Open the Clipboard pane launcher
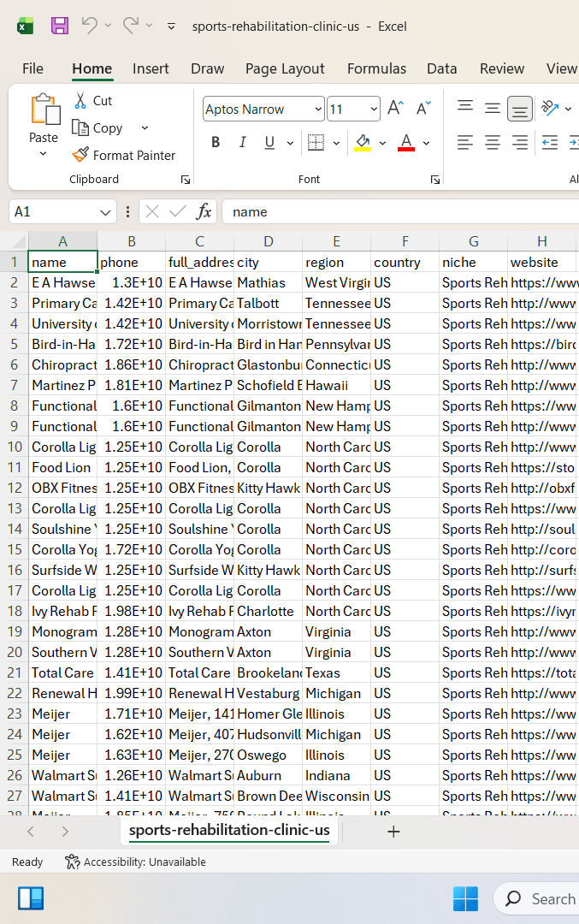The image size is (579, 924). click(186, 180)
